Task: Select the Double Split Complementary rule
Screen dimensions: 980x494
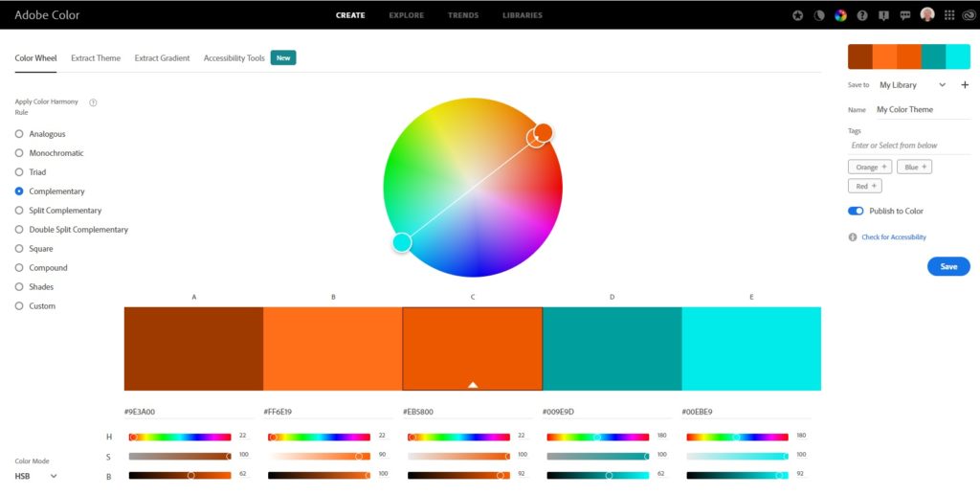Action: coord(72,230)
